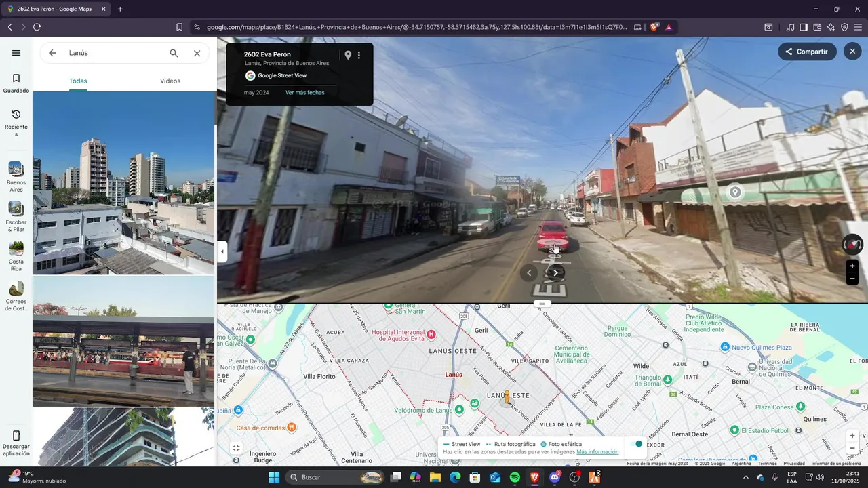The width and height of the screenshot is (868, 488).
Task: Click Términos link in map footer
Action: (x=767, y=464)
